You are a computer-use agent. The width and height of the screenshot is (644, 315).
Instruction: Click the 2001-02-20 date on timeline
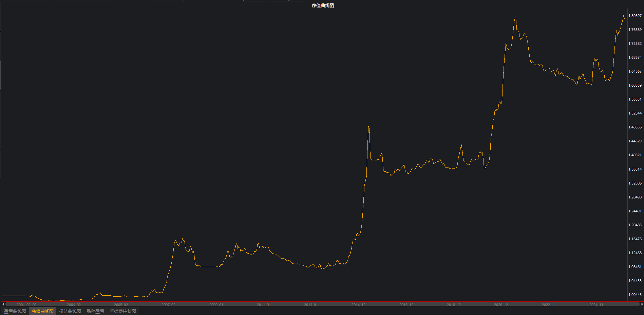26,305
